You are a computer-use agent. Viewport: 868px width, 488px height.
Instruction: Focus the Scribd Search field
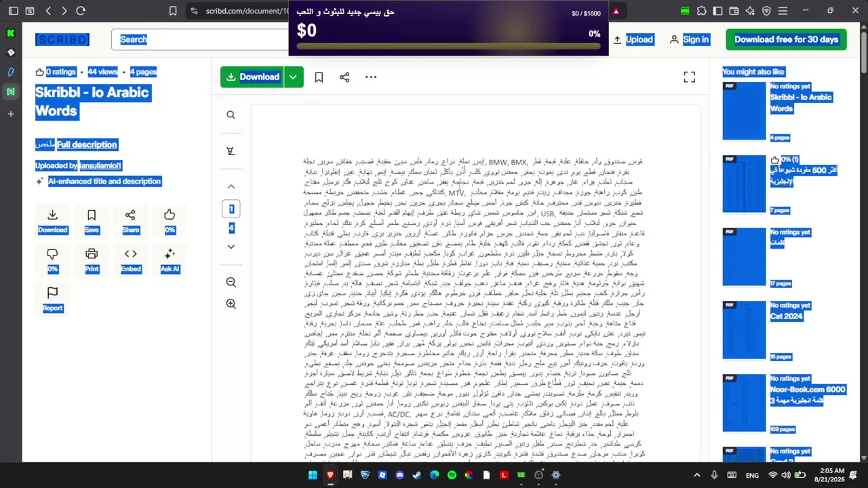click(x=201, y=39)
